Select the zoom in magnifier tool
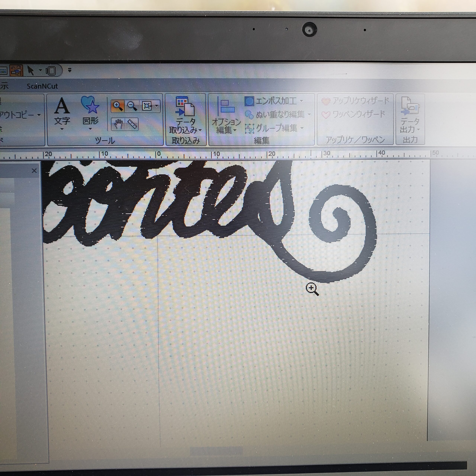The height and width of the screenshot is (476, 476). coord(118,106)
